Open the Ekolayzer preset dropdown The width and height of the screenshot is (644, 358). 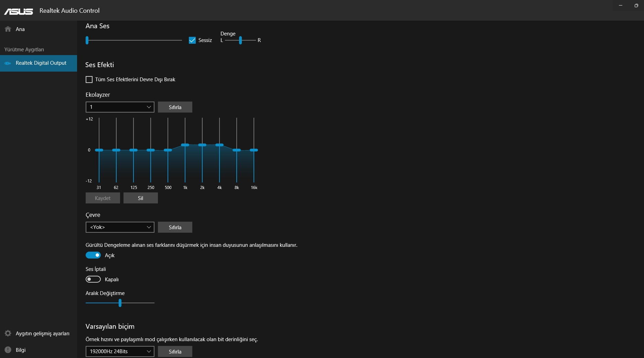pyautogui.click(x=120, y=107)
